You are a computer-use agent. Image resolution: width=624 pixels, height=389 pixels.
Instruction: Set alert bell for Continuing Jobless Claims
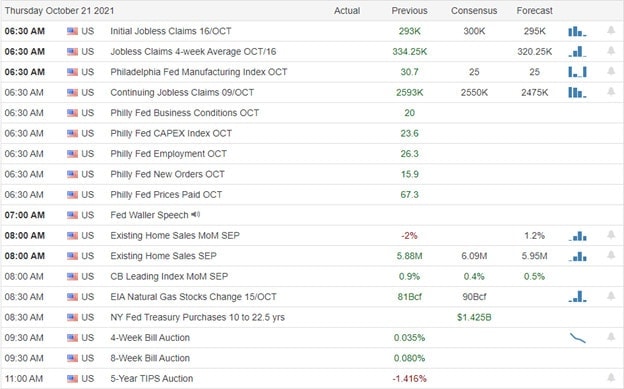pyautogui.click(x=611, y=92)
